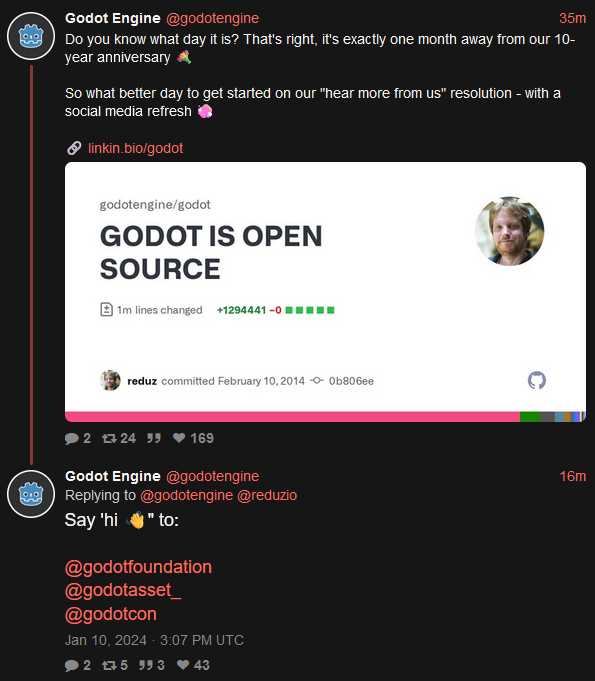The width and height of the screenshot is (595, 681).
Task: Click the GitHub logo in the card
Action: 537,380
